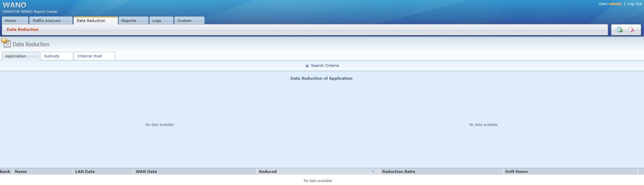Click the Drill-Down column header
The image size is (644, 185).
(x=570, y=171)
